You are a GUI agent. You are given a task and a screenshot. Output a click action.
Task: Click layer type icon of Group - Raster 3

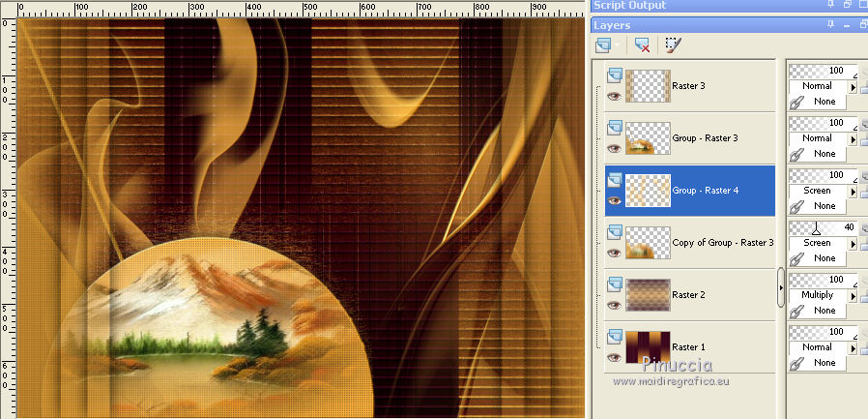(615, 128)
